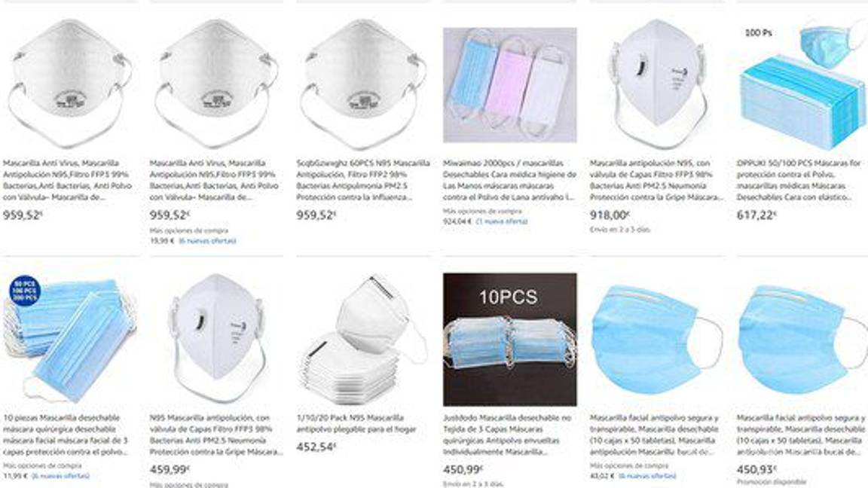Click Scqbfzwghz 60PCS N95 mask thumbnail
Screen dimensions: 868x488
(x=362, y=84)
